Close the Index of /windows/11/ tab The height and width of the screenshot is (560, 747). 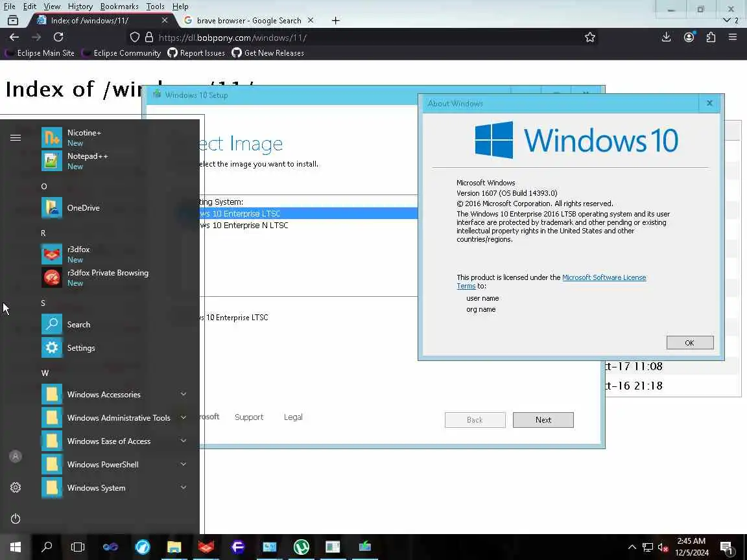(164, 21)
